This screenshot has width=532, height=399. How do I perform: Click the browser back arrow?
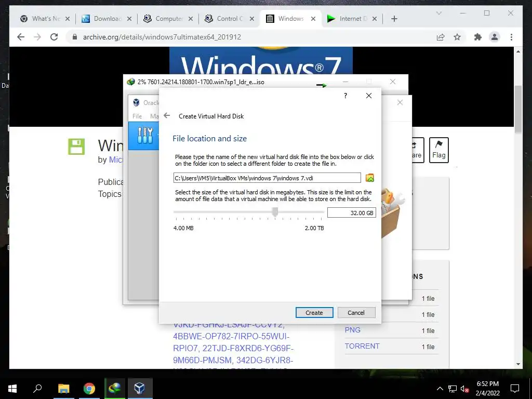pyautogui.click(x=21, y=37)
